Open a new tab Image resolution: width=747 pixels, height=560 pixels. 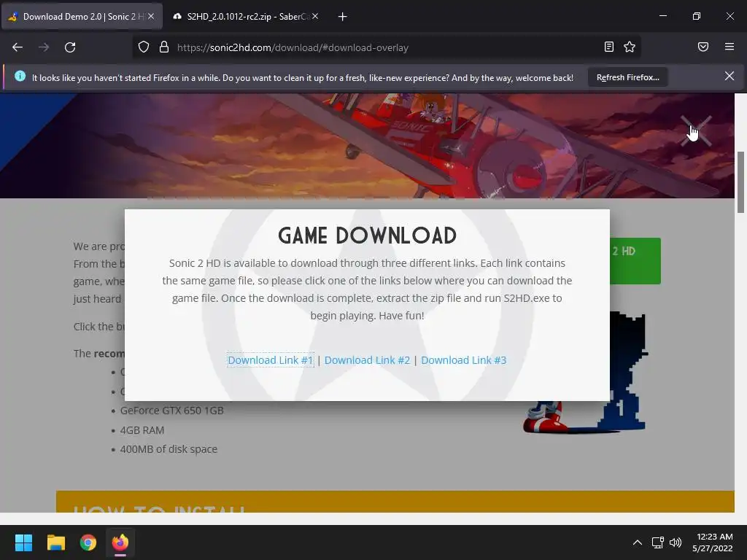point(343,17)
